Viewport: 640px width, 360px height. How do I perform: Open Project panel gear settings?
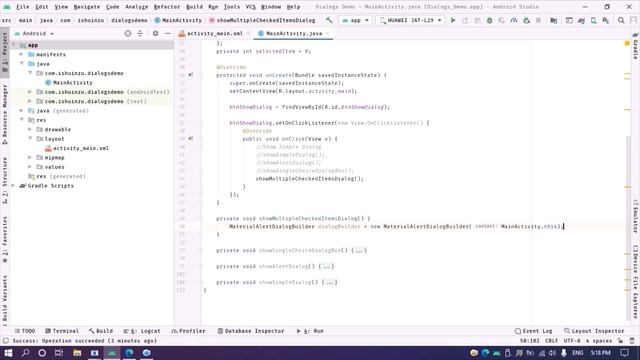pos(156,33)
